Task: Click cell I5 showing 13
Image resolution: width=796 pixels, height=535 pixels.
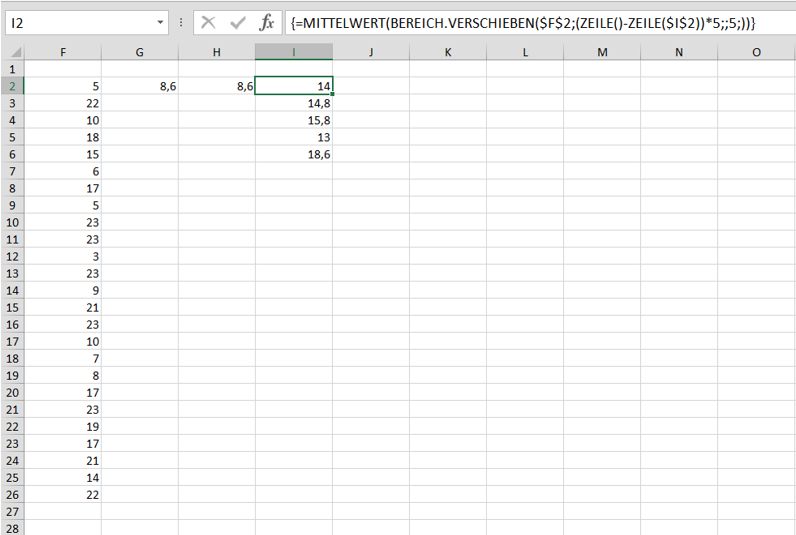Action: click(294, 138)
